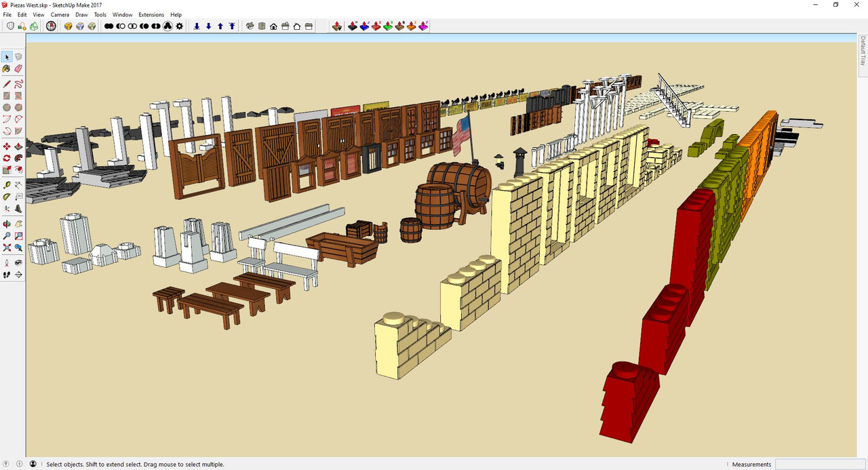This screenshot has height=470, width=868.
Task: Select the Push/Pull tool
Action: point(18,146)
